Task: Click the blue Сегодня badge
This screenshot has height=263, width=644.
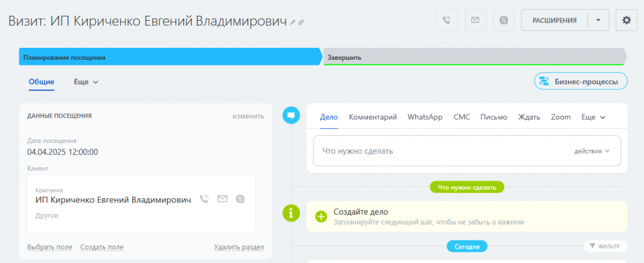Action: [x=467, y=247]
